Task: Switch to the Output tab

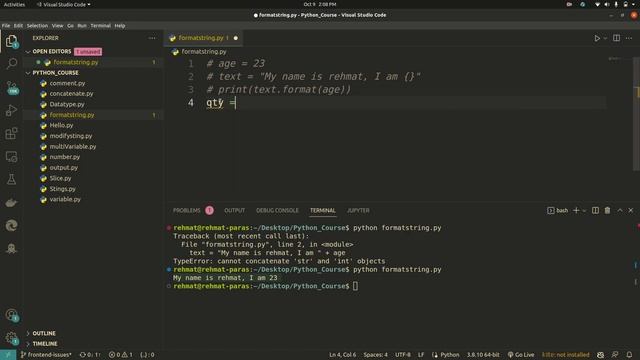Action: point(234,210)
